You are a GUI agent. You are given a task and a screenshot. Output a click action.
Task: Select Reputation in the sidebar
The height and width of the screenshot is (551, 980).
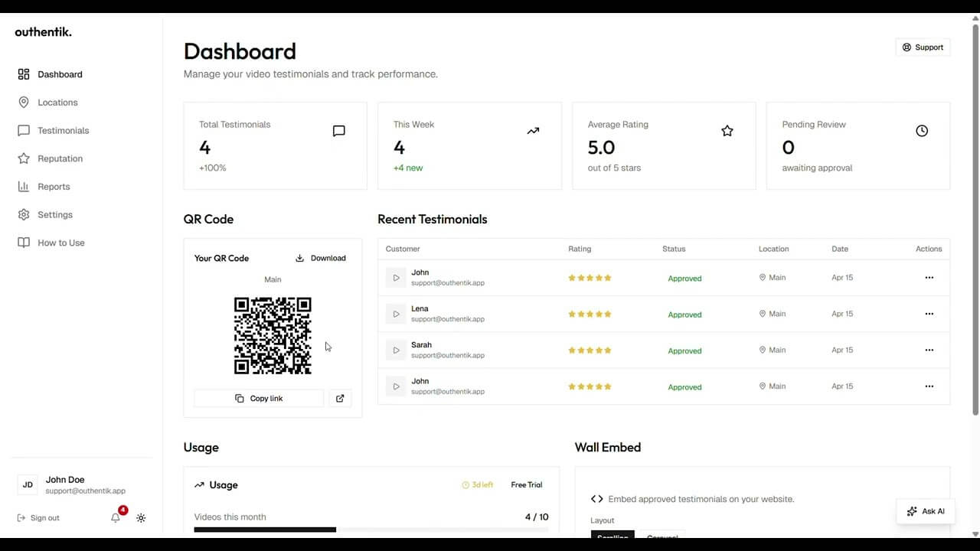point(50,158)
